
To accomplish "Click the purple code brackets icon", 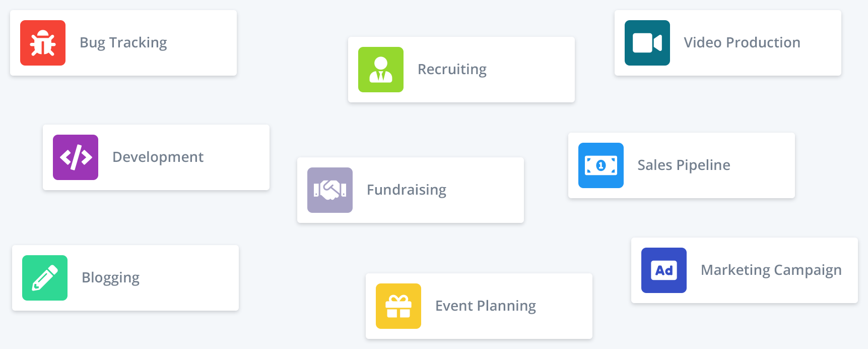I will [76, 157].
